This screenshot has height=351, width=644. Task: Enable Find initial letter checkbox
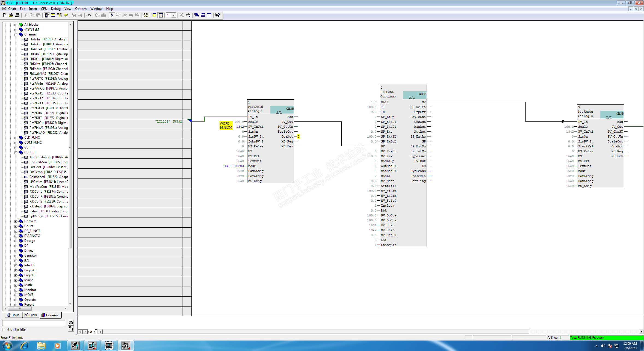(x=4, y=329)
